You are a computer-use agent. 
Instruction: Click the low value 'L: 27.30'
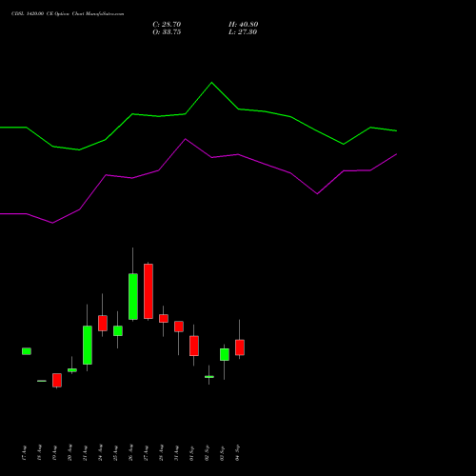point(243,32)
